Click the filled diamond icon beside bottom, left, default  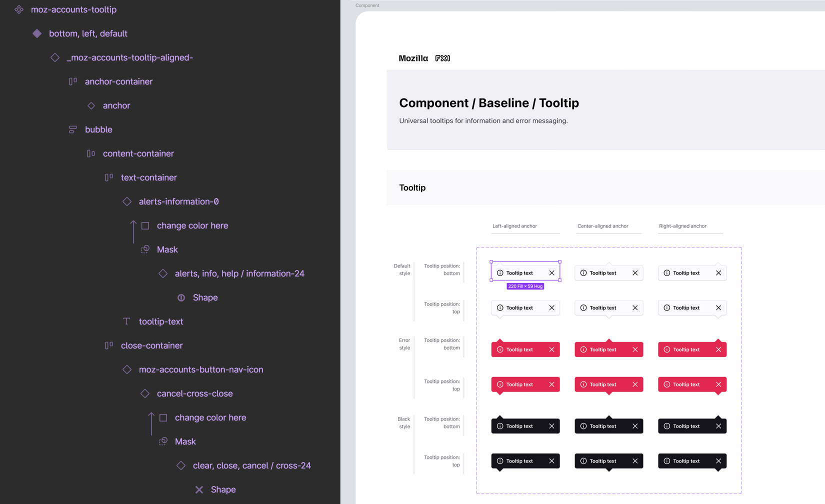37,33
